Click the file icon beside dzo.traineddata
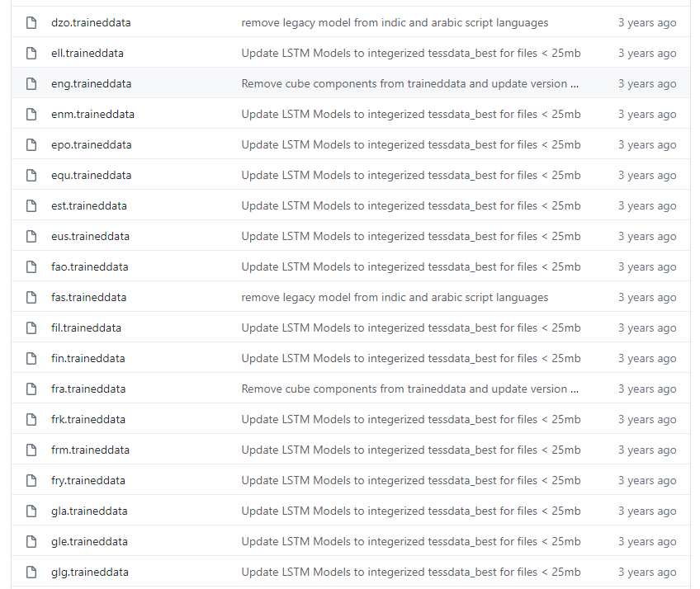 [x=31, y=22]
